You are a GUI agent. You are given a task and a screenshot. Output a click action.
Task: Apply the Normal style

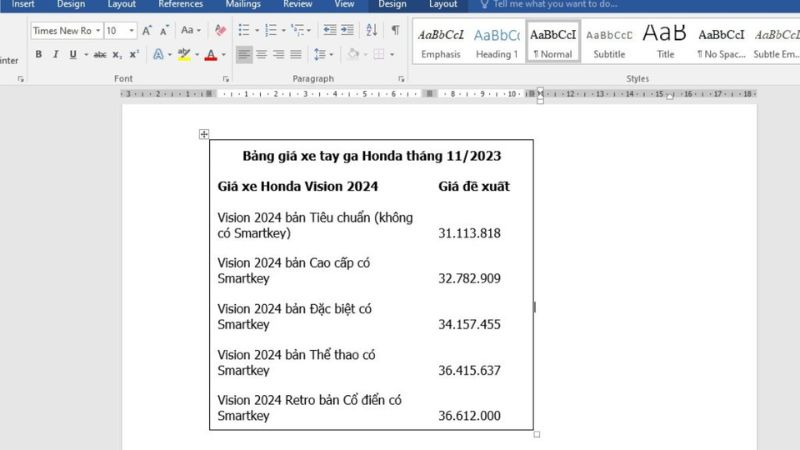click(553, 42)
